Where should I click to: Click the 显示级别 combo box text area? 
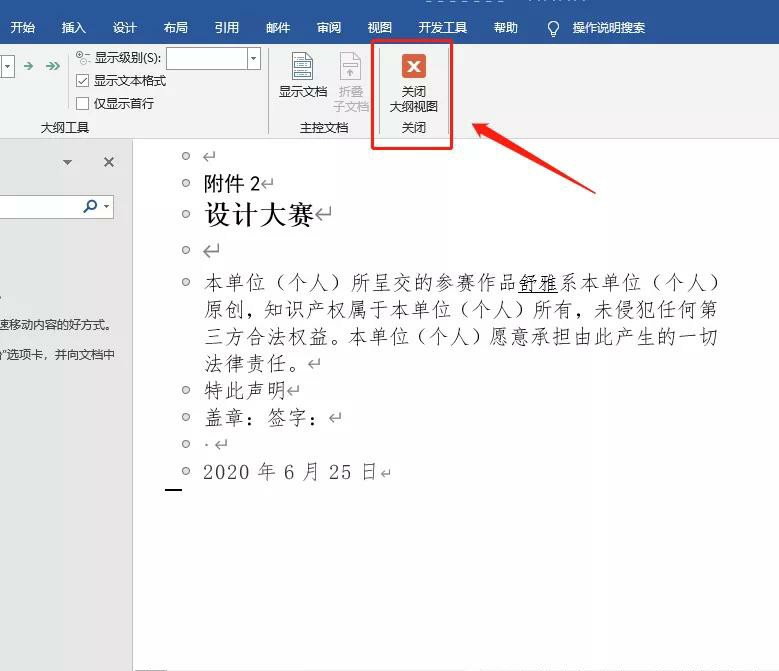point(207,59)
